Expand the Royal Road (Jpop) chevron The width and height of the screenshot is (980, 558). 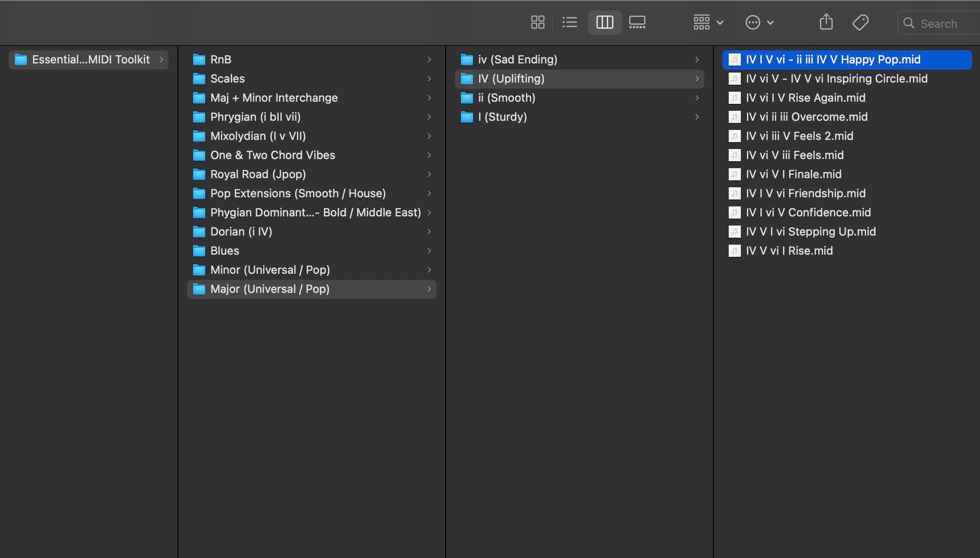click(x=429, y=174)
